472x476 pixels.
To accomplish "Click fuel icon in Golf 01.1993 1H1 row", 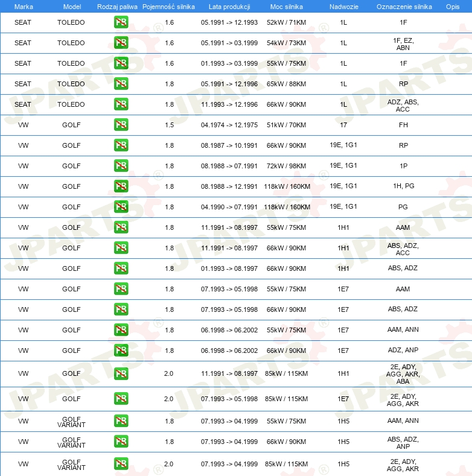I will pyautogui.click(x=121, y=268).
